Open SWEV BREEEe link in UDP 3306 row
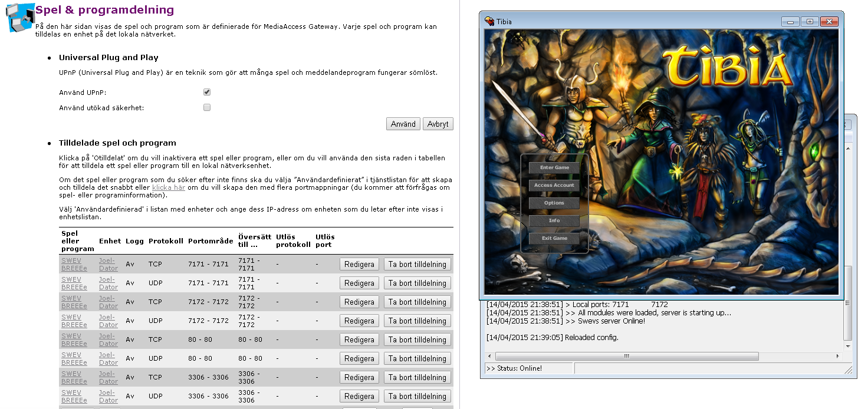 click(x=74, y=396)
